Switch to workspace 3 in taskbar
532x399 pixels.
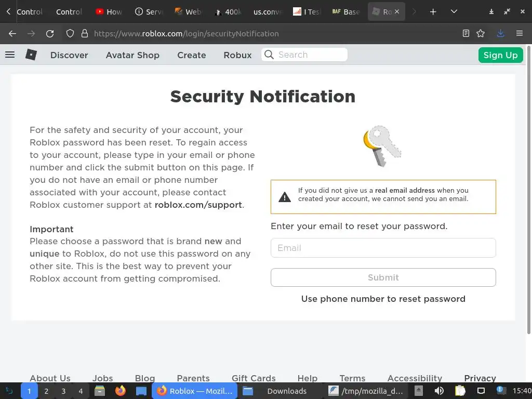tap(63, 391)
